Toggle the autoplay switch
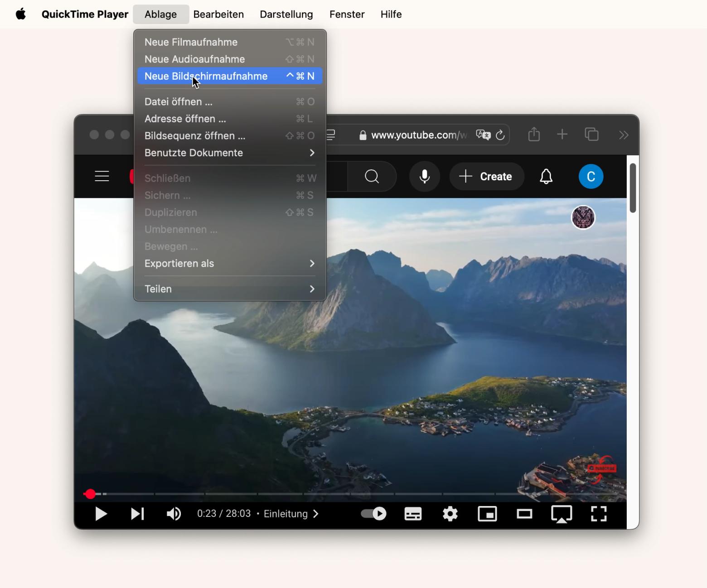707x588 pixels. [373, 514]
